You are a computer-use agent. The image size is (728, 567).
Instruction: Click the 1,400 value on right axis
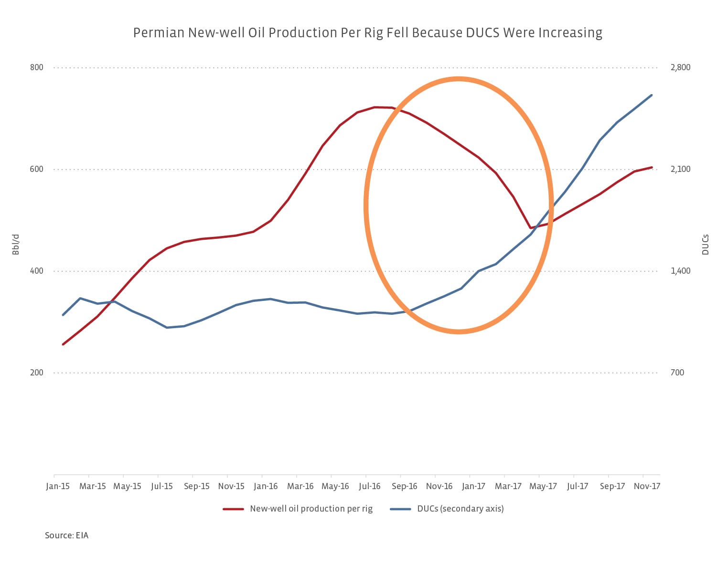(680, 271)
